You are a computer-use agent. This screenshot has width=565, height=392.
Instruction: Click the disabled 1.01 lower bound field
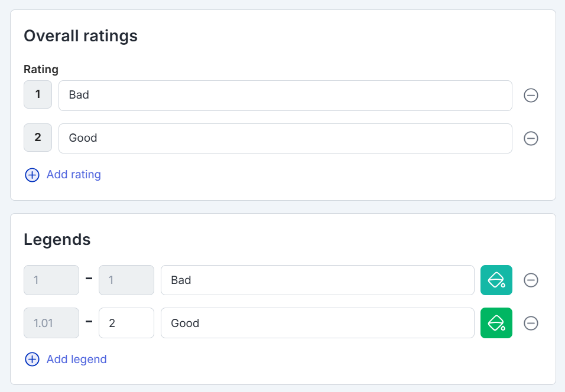tap(51, 323)
